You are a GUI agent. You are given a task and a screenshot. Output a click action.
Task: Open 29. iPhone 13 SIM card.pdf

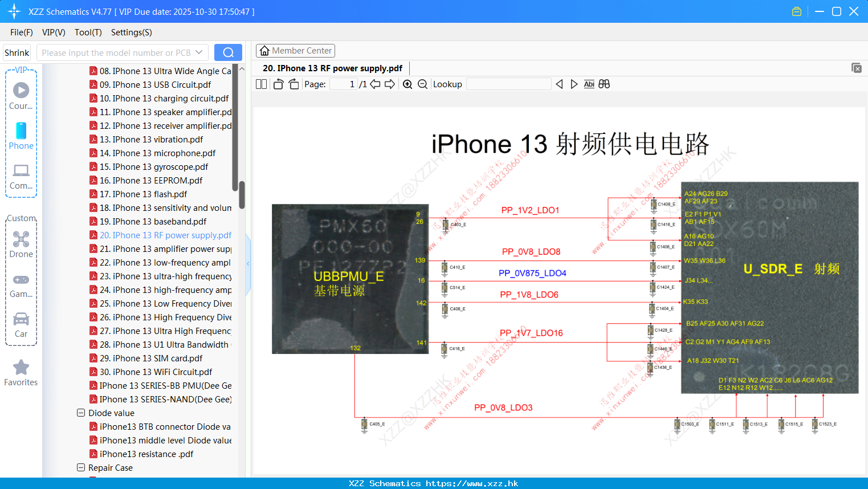coord(146,358)
